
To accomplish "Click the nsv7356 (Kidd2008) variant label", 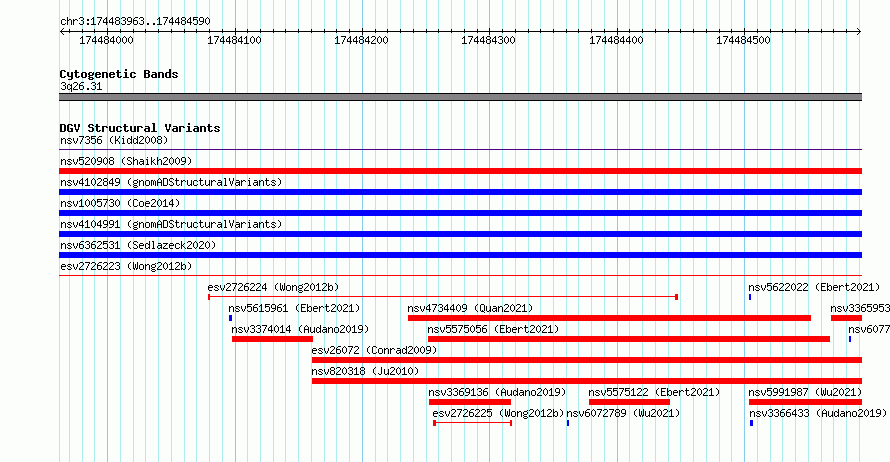I will point(114,140).
